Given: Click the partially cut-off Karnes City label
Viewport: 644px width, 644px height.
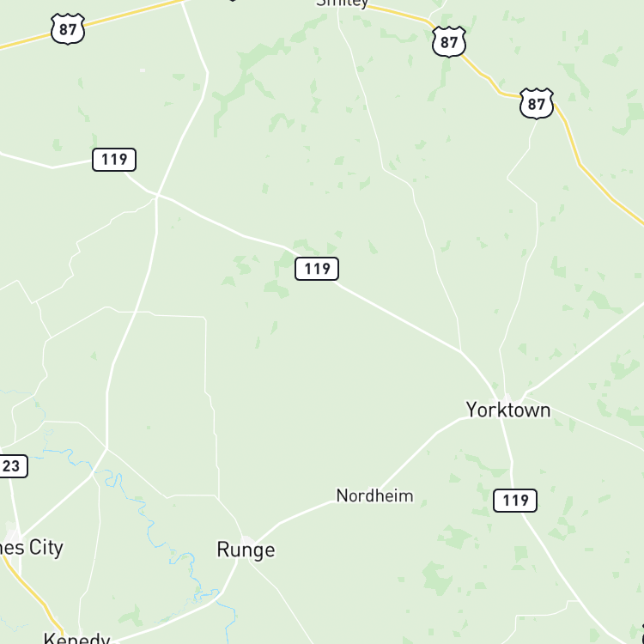Looking at the screenshot, I should (x=31, y=548).
